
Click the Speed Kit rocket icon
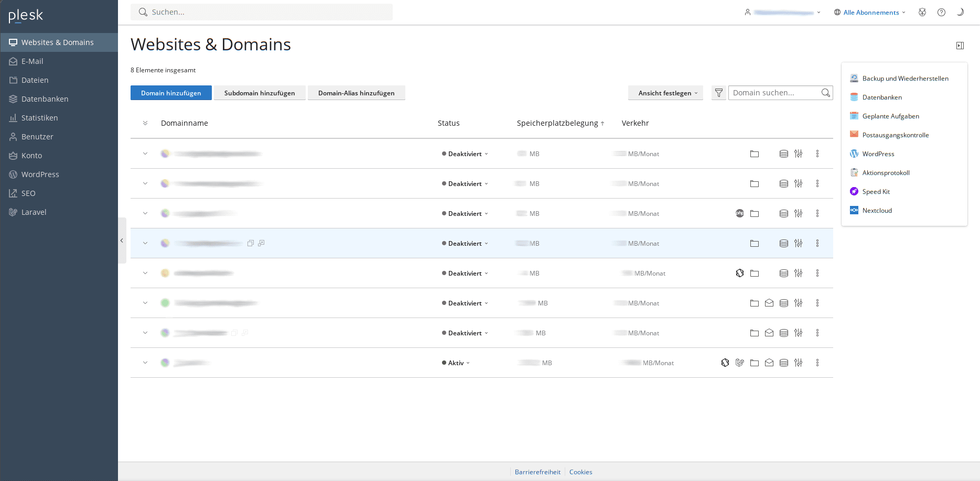(x=854, y=192)
